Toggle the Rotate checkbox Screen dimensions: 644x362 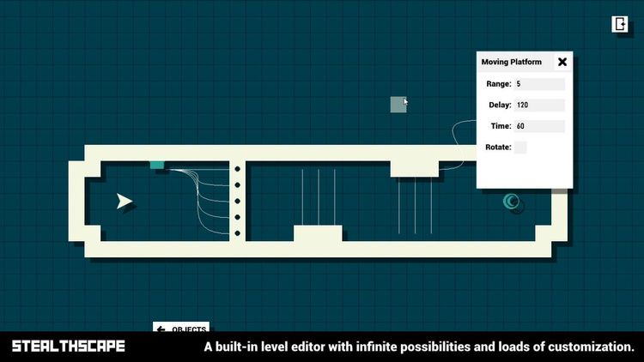point(520,148)
